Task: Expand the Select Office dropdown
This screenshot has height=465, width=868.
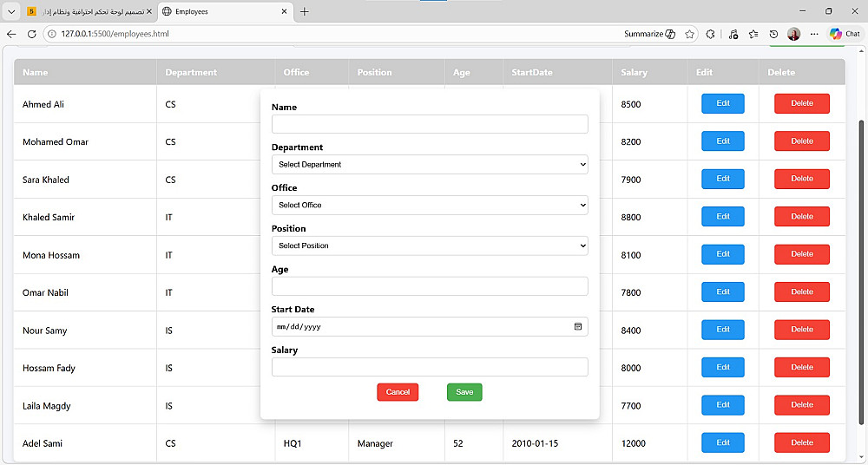Action: coord(430,205)
